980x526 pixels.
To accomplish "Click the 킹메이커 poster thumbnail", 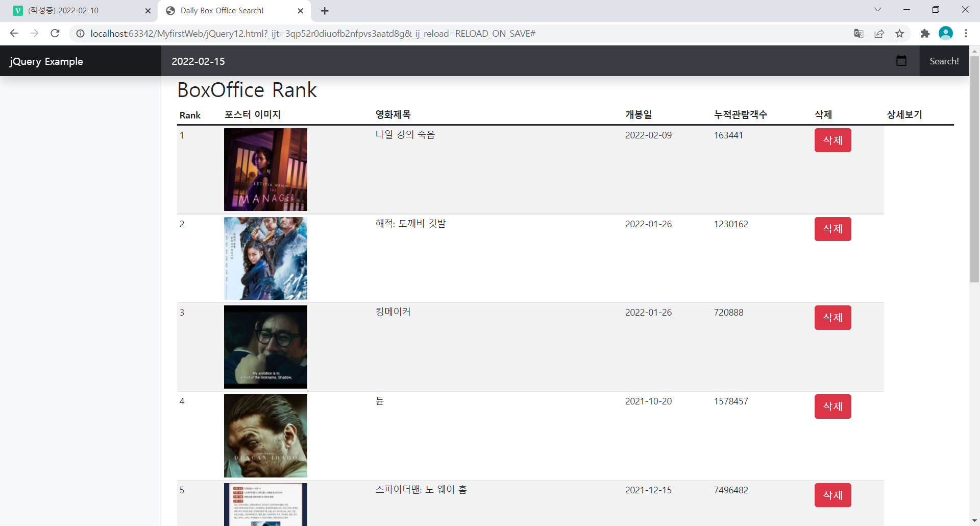I will point(265,347).
